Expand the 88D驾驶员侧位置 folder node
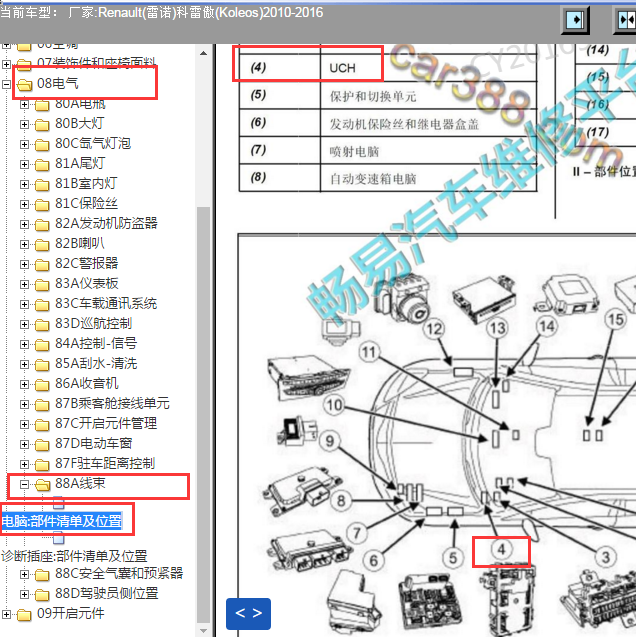Screen dimensions: 636x637 [24, 594]
